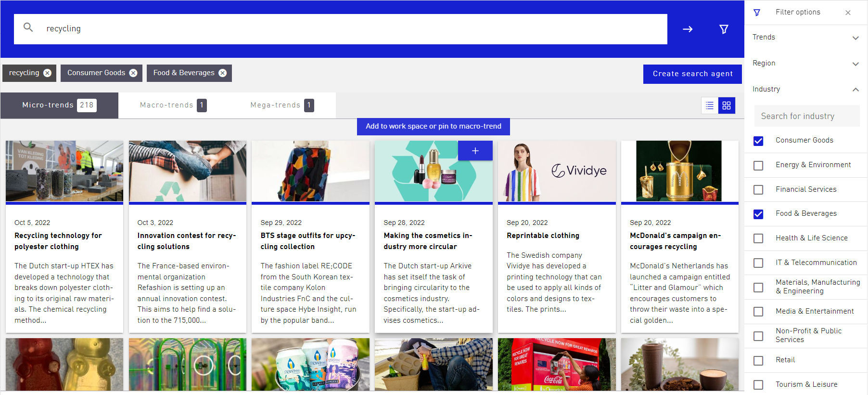Open the picnic cardboard tray thumbnail
Viewport: 868px width, 395px height.
(x=434, y=364)
